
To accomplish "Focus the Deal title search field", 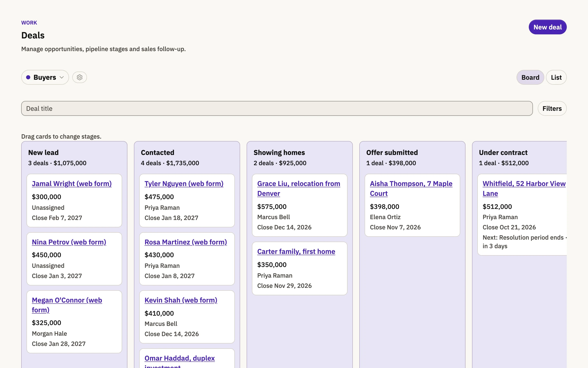I will [277, 109].
